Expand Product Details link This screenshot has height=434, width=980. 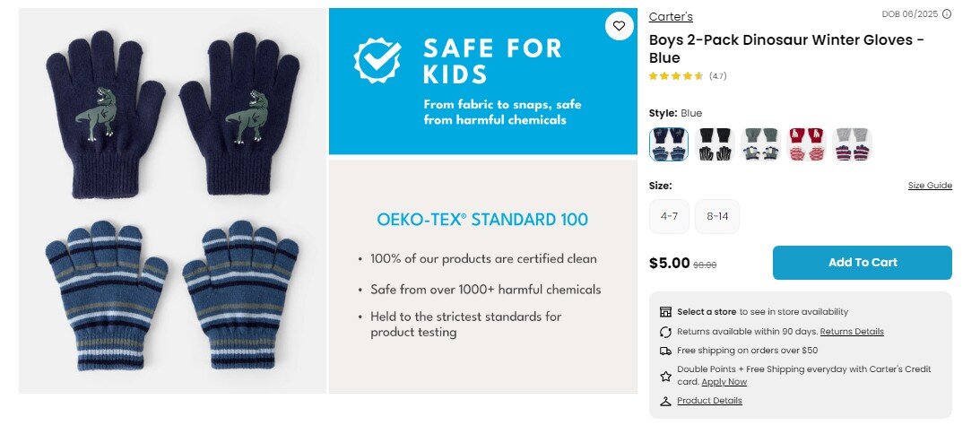click(709, 401)
